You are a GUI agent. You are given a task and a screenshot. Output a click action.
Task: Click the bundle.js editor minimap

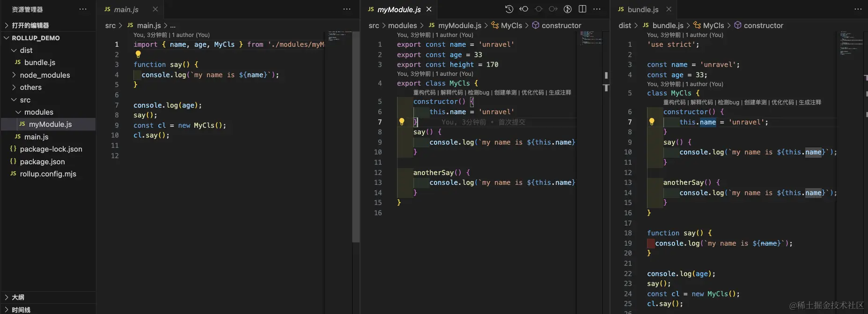[851, 43]
